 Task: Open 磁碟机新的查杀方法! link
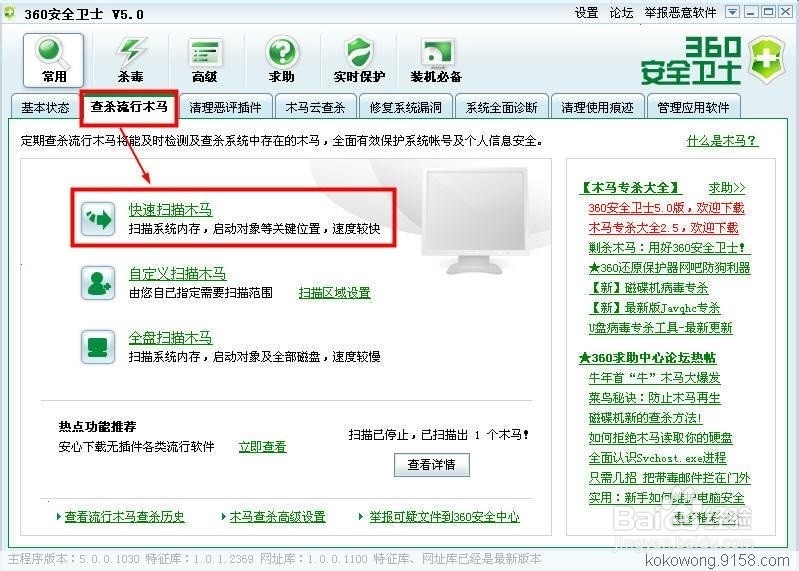(x=645, y=418)
